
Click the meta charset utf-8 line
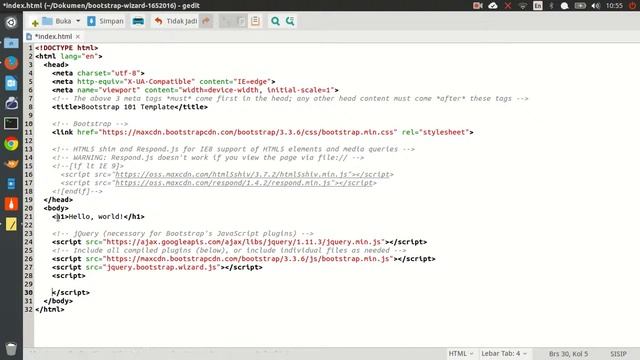[x=98, y=73]
